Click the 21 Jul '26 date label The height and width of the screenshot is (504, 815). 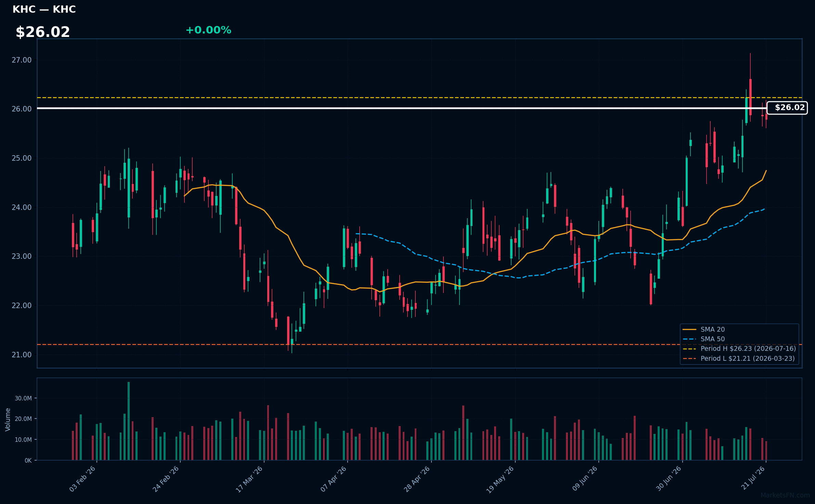tap(753, 478)
